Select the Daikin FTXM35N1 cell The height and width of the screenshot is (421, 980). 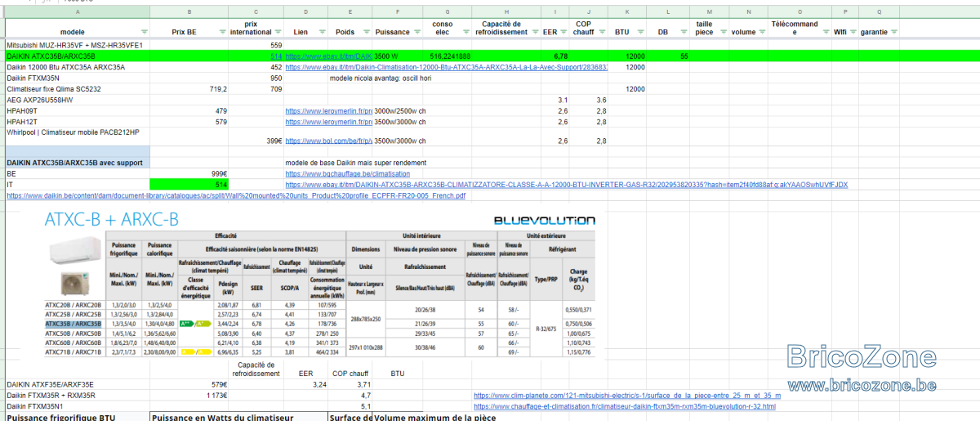click(x=78, y=405)
